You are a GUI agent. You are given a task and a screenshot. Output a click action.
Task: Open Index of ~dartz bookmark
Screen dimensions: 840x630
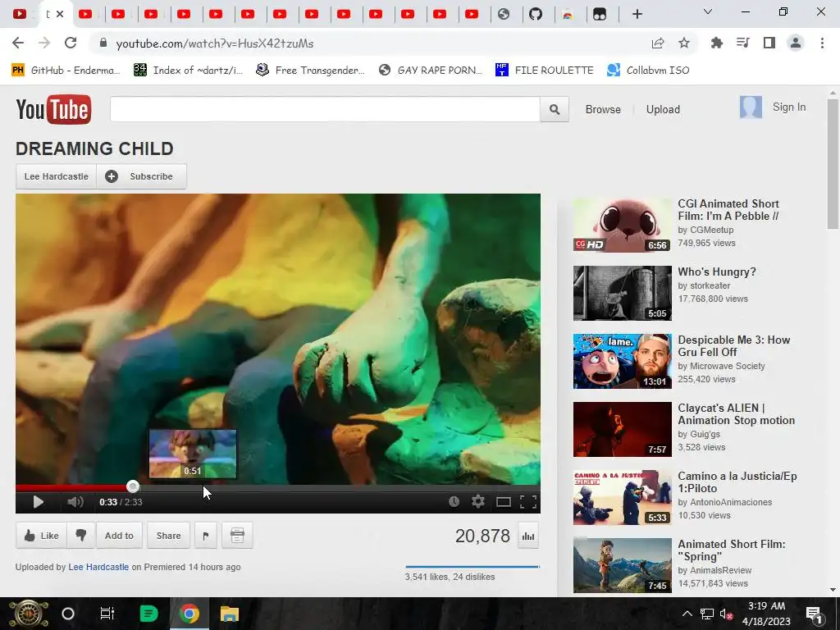point(188,71)
